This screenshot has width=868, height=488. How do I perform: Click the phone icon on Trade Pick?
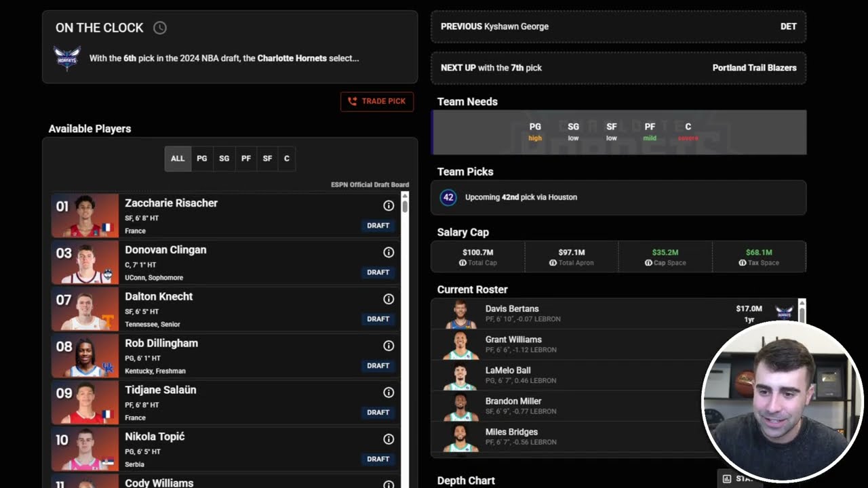pos(352,101)
